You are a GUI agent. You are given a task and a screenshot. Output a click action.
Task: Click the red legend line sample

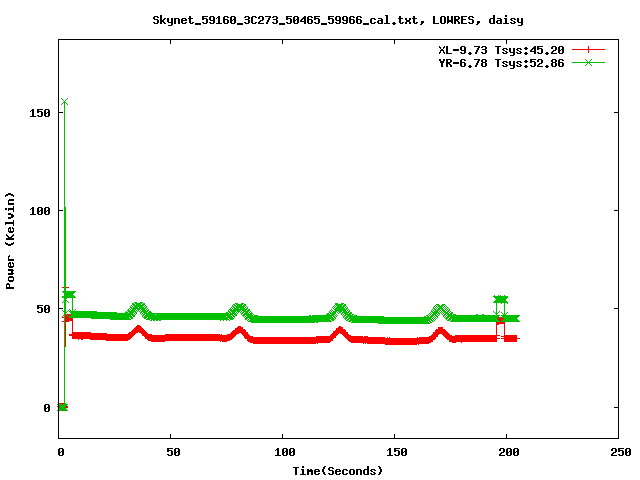(588, 50)
